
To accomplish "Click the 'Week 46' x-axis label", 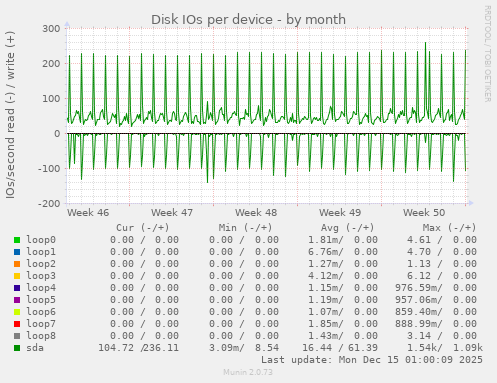I will (88, 213).
